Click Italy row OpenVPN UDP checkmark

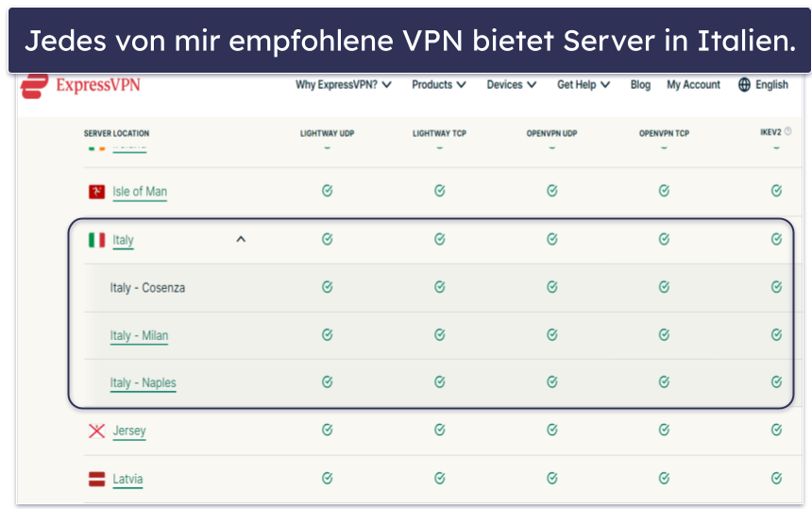[552, 239]
